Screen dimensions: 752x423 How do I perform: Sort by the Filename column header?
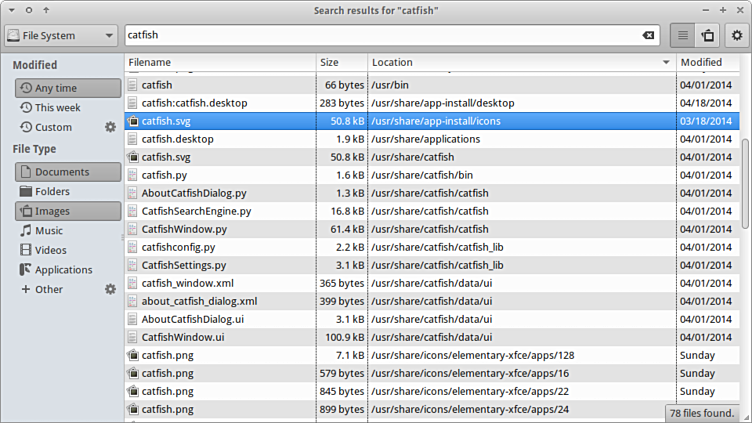[x=218, y=63]
